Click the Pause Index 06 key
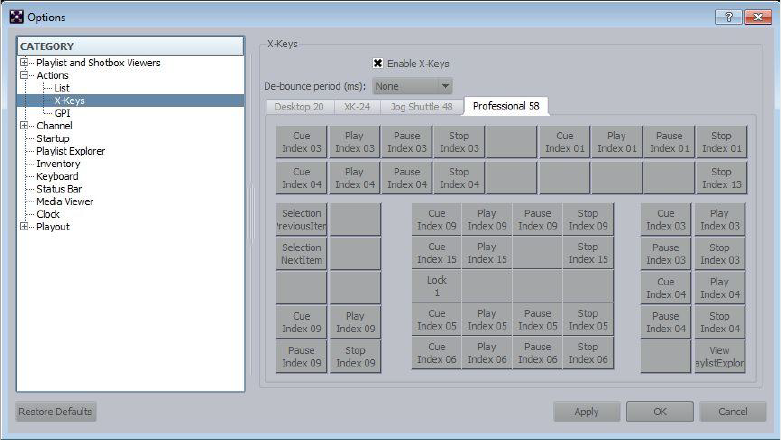 coord(537,353)
